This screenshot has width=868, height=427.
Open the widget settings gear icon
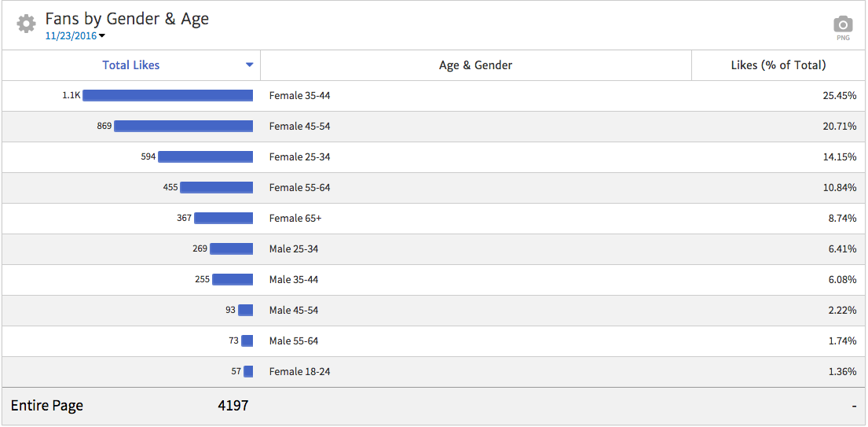(26, 24)
